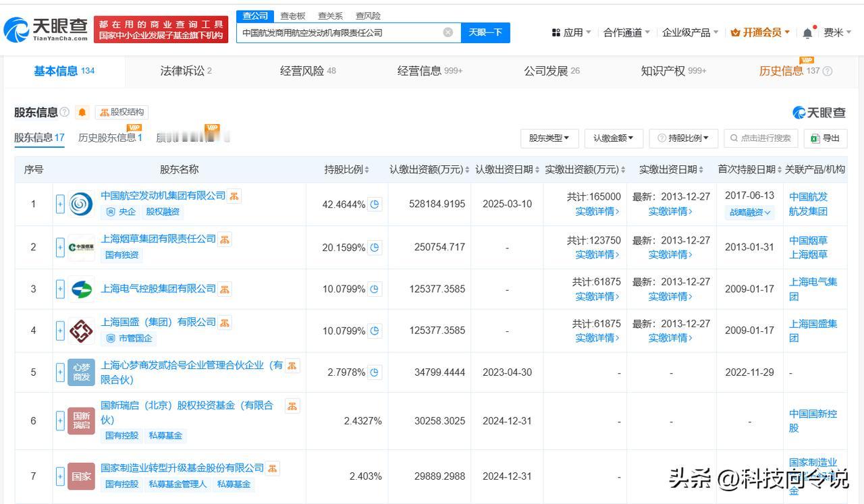Switch to 经营风险 tab
Image resolution: width=864 pixels, height=504 pixels.
tap(308, 71)
